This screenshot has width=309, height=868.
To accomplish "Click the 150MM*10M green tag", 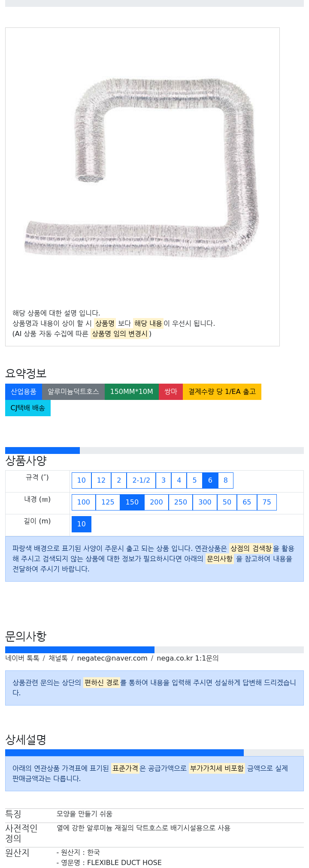I will click(x=132, y=392).
